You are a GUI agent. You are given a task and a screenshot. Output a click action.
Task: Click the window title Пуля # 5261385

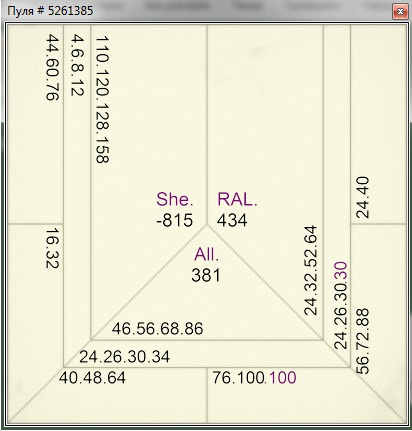point(50,11)
